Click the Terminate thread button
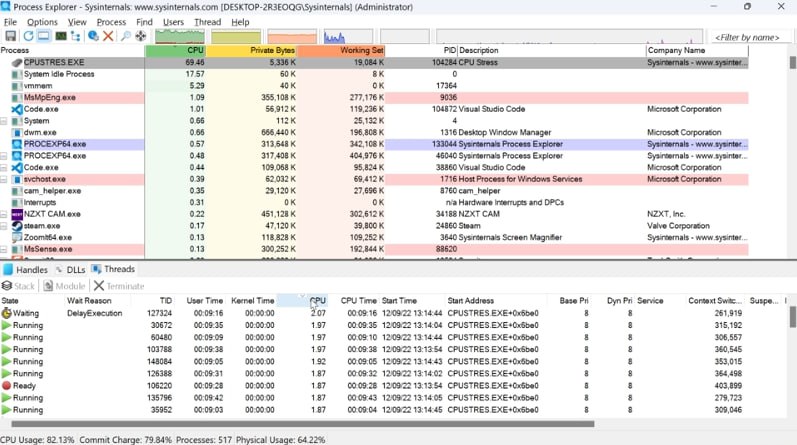 (x=119, y=286)
